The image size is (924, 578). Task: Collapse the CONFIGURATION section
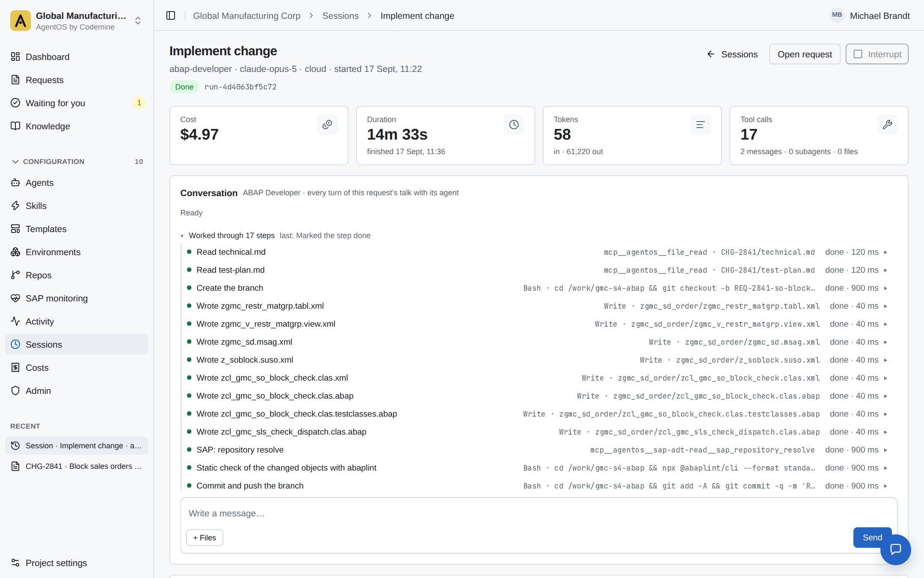point(77,161)
